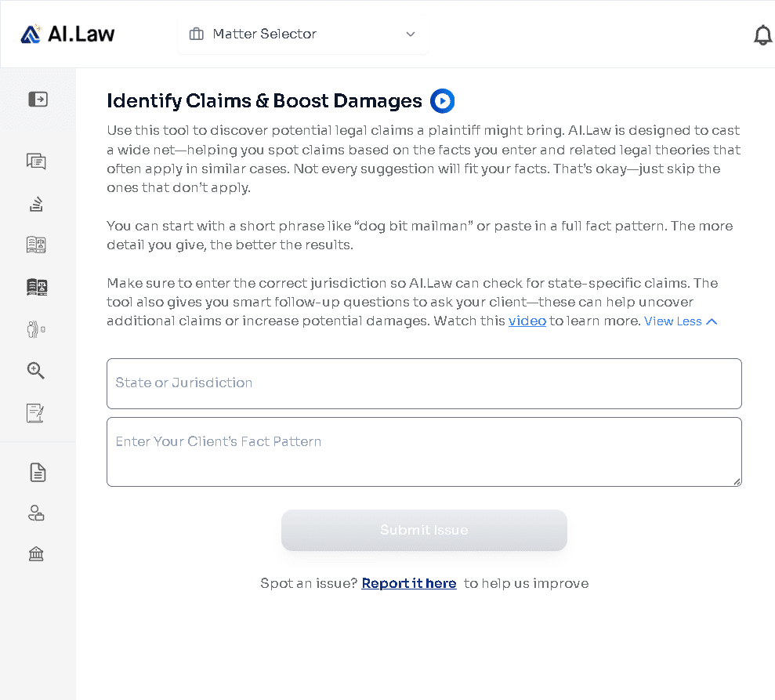
Task: Open the chat messages sidebar icon
Action: pyautogui.click(x=36, y=161)
